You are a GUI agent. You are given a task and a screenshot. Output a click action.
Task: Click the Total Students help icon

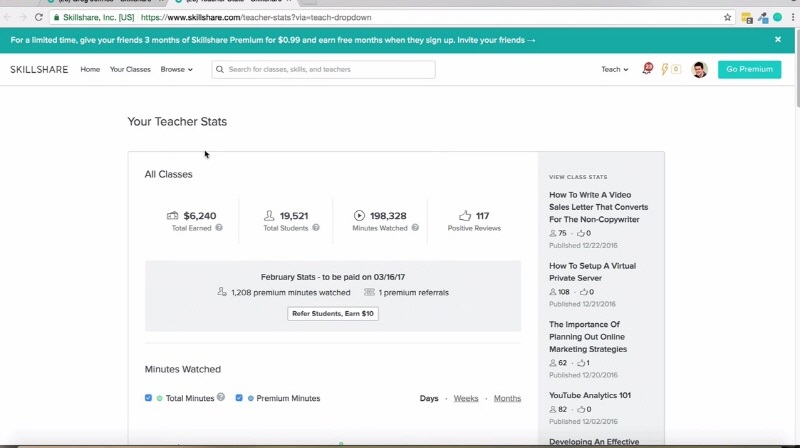[x=316, y=228]
